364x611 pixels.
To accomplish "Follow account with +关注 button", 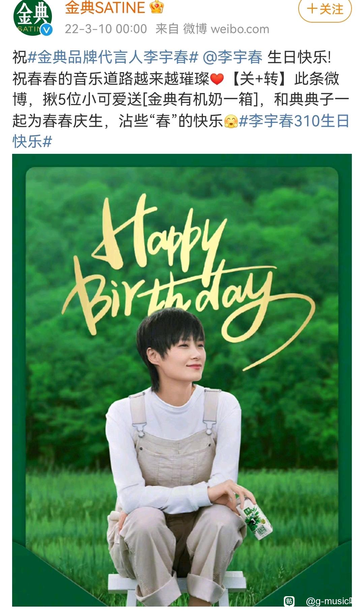I will click(x=325, y=9).
